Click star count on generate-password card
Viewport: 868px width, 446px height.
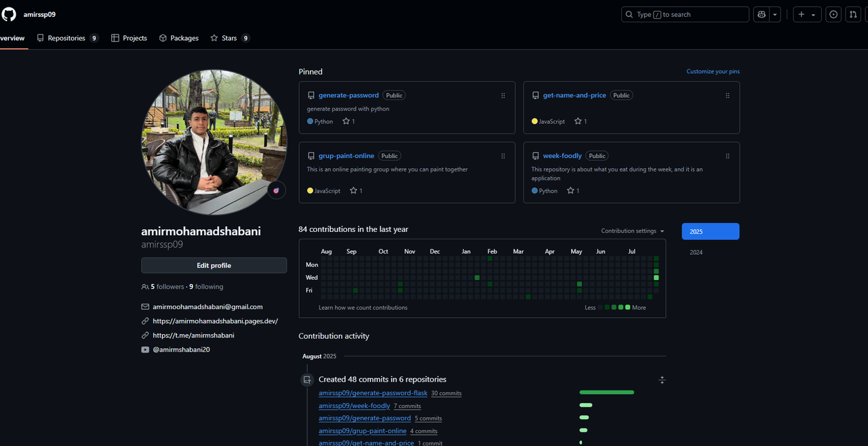[x=349, y=121]
